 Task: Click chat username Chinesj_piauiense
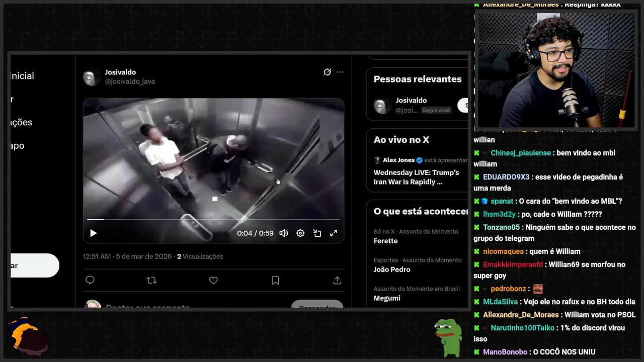pos(521,153)
